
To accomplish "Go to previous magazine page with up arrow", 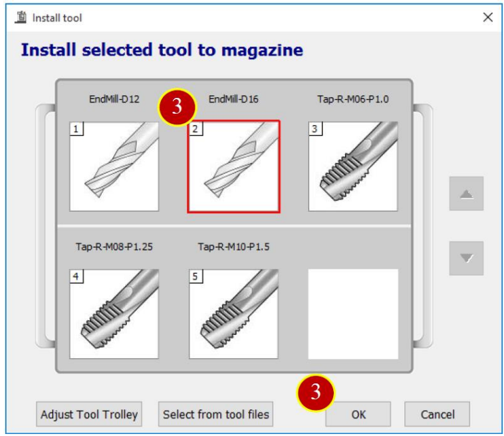I will 466,194.
